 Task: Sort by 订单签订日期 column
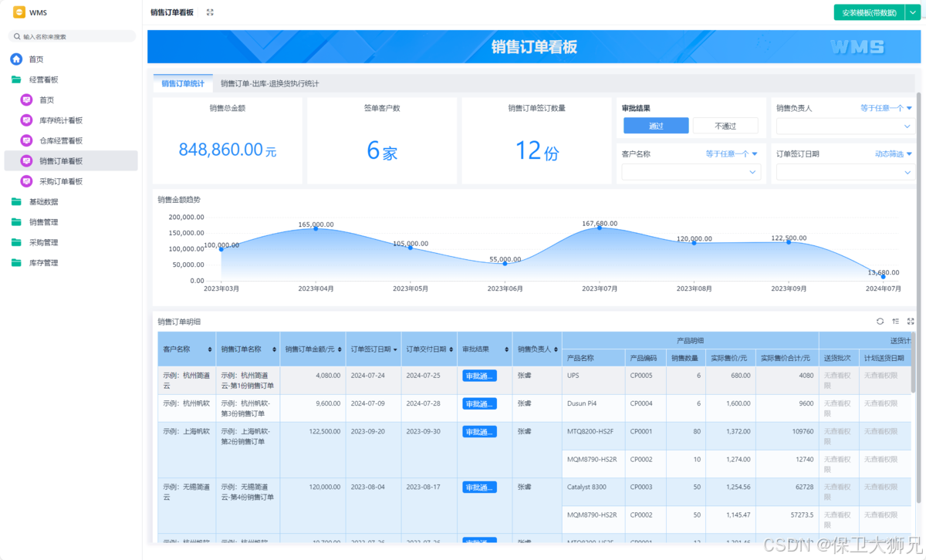(x=395, y=349)
